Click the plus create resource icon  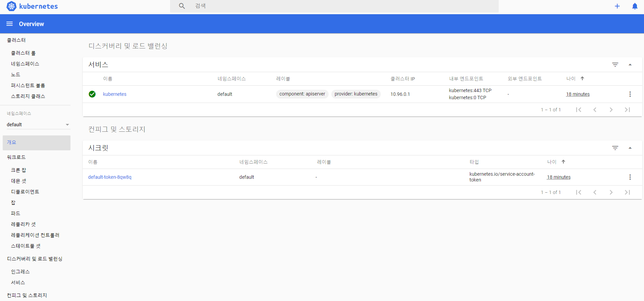[617, 6]
